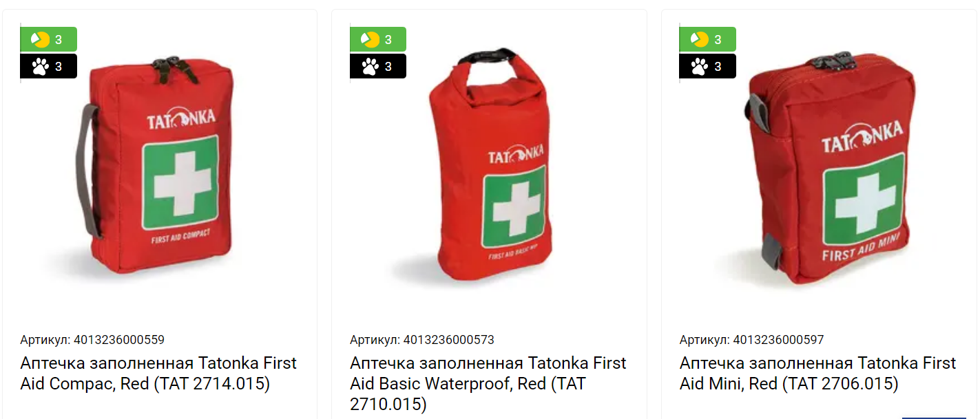The image size is (980, 419).
Task: Click green bonus badge on First Aid Compac card
Action: click(49, 39)
